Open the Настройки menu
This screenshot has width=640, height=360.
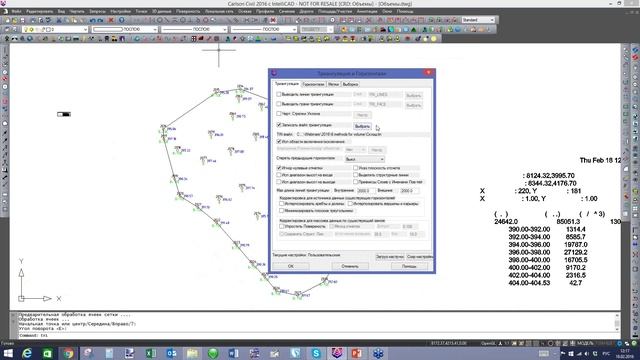[121, 11]
